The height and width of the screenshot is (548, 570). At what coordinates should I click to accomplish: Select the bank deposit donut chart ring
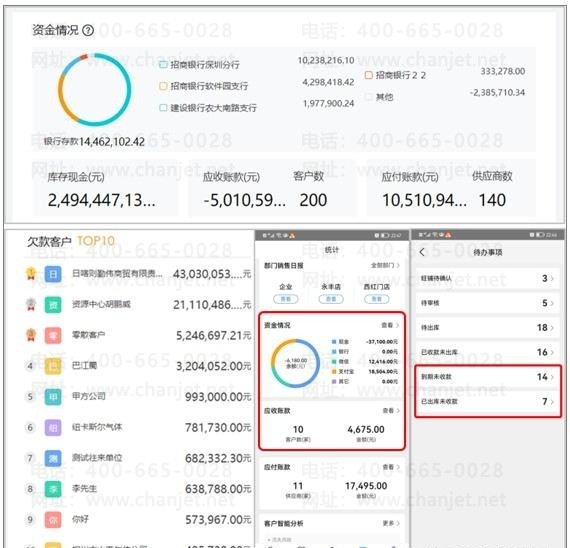pyautogui.click(x=95, y=89)
